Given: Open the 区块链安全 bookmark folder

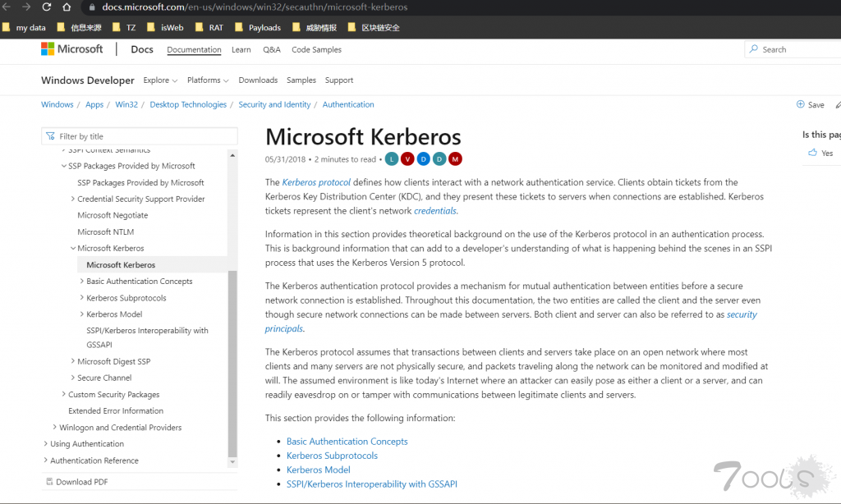Looking at the screenshot, I should click(x=374, y=27).
